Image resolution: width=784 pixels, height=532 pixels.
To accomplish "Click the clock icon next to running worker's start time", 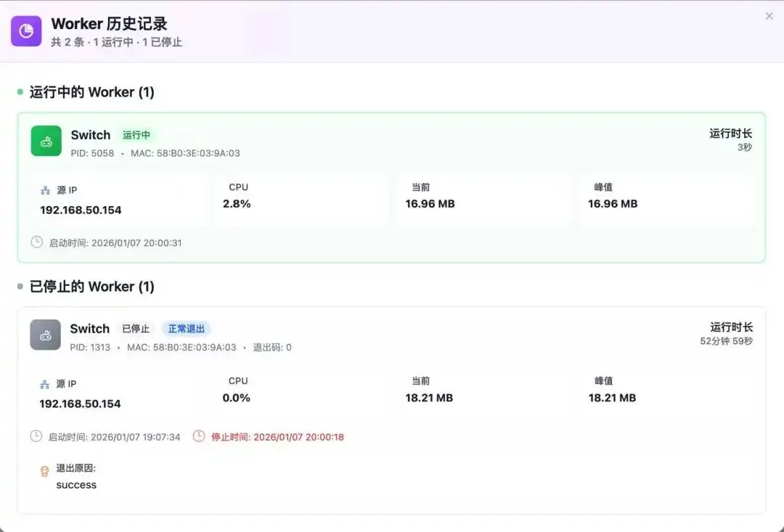I will coord(37,242).
